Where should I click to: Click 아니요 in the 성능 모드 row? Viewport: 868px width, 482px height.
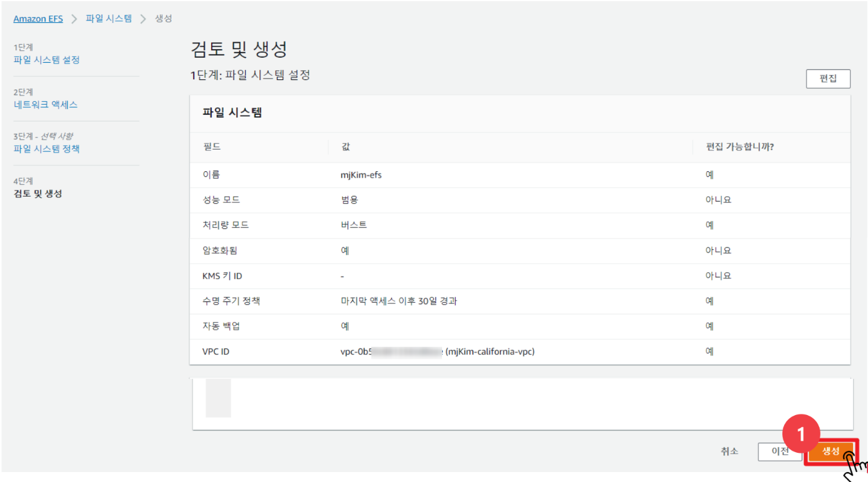718,200
